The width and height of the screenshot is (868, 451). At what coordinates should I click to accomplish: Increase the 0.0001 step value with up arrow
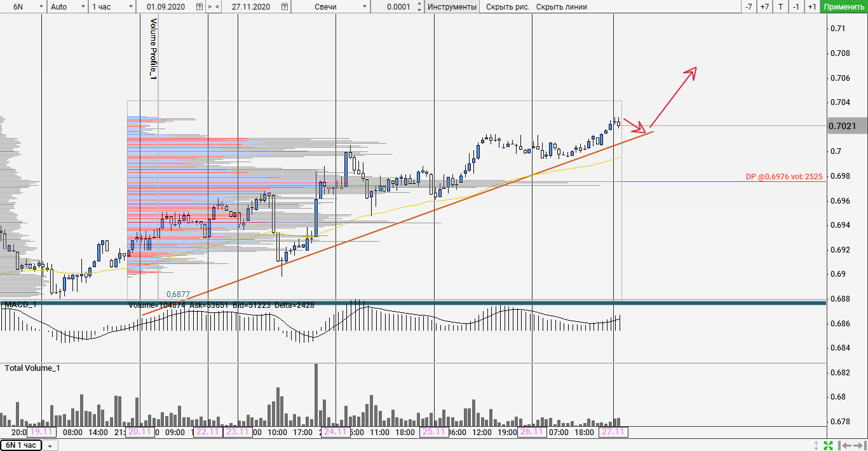418,4
